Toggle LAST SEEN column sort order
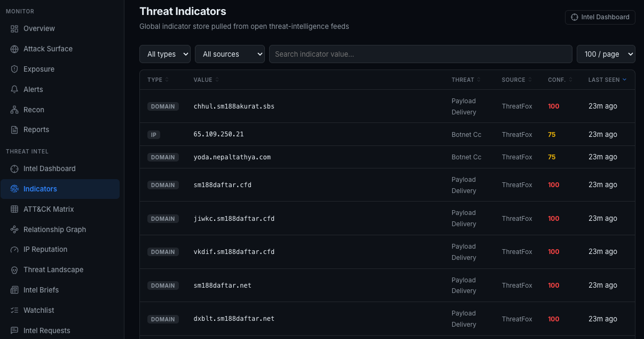The width and height of the screenshot is (644, 339). pos(607,80)
